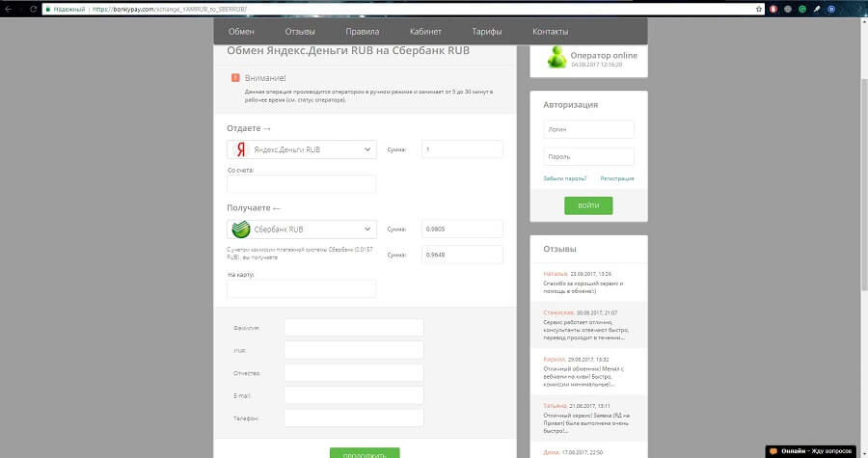
Task: Open the Правила menu item
Action: point(363,32)
